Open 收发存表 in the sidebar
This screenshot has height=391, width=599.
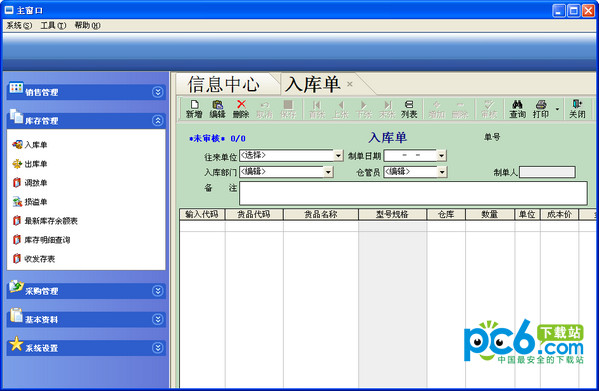(x=34, y=259)
